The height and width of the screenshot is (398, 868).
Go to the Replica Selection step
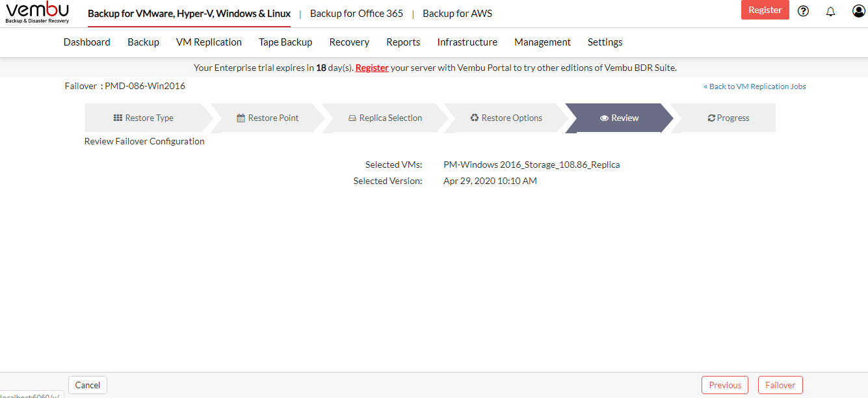[385, 118]
